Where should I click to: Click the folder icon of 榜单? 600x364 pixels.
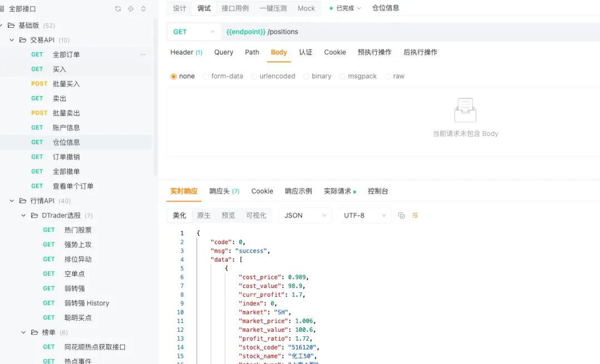tap(34, 332)
